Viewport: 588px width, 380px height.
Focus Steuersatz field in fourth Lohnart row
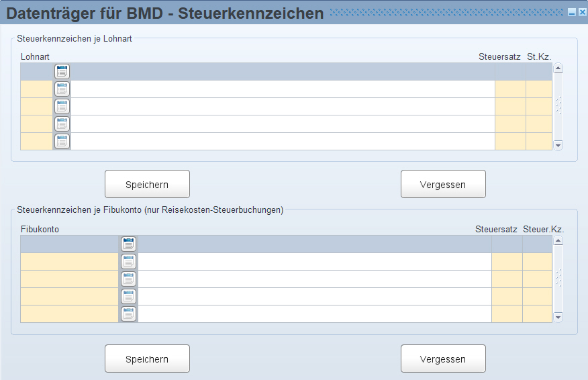[510, 124]
